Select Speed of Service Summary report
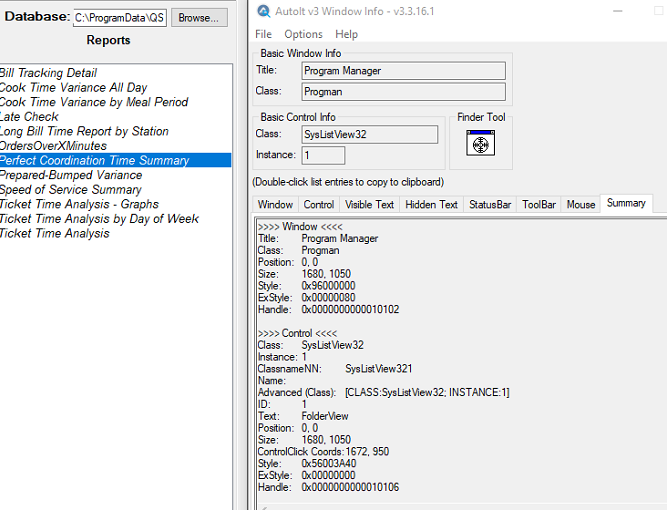Viewport: 667px width, 510px height. (116, 189)
